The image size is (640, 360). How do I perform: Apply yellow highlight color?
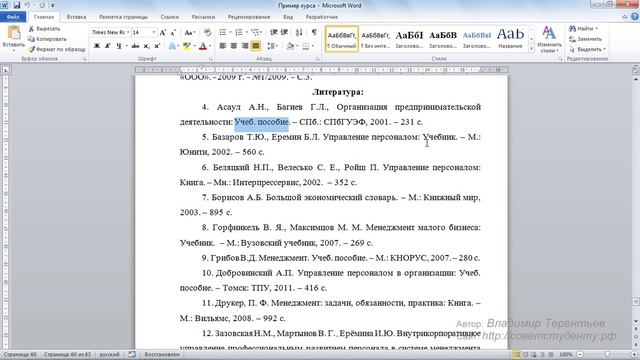point(187,46)
